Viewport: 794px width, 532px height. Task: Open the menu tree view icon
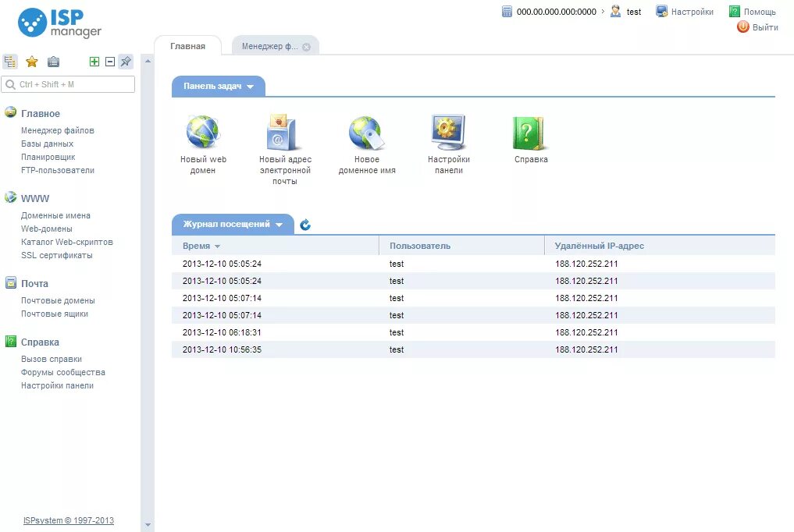pos(10,62)
